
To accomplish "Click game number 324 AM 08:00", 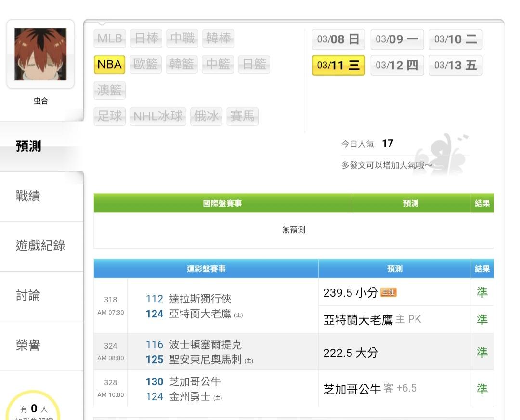I will click(110, 352).
